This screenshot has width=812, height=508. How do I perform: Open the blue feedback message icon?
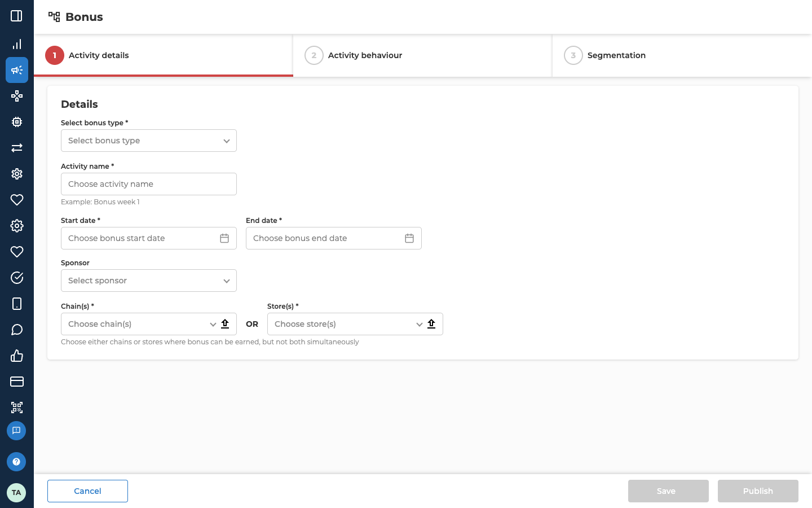(16, 431)
